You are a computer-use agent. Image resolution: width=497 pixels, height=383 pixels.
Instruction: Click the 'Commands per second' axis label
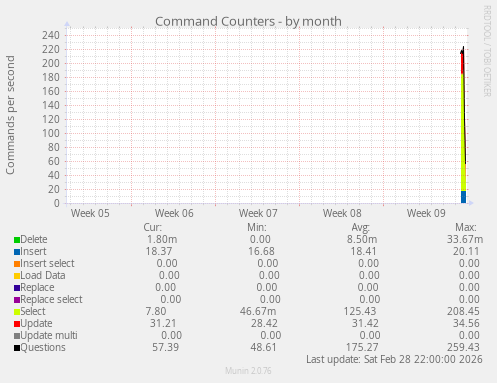point(10,115)
